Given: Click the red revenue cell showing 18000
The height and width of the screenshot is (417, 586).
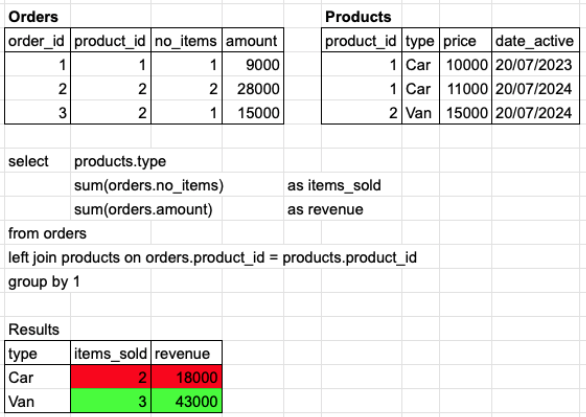Looking at the screenshot, I should pos(186,377).
